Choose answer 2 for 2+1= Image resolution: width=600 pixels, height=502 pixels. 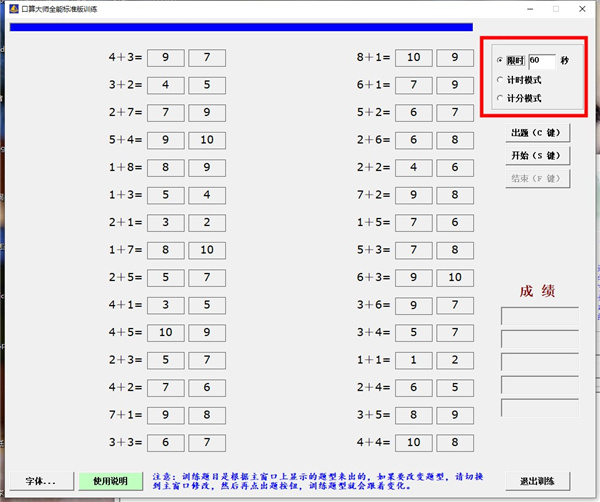[x=207, y=223]
